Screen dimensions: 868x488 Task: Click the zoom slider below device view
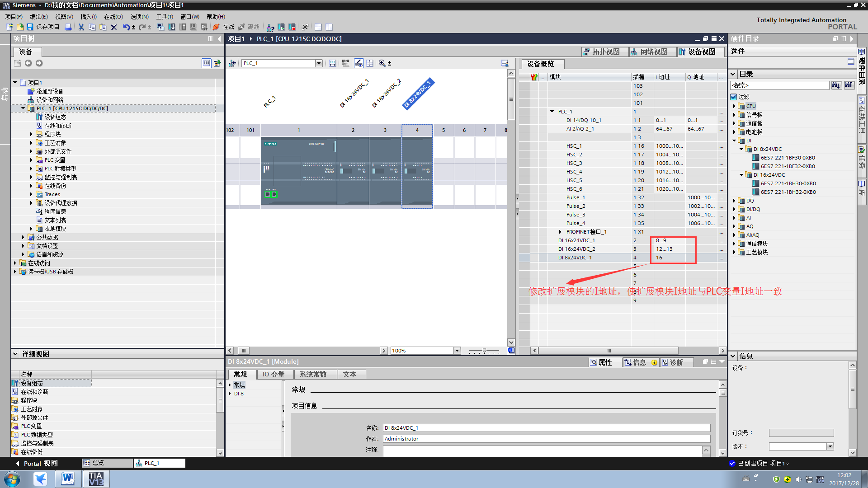tap(484, 351)
